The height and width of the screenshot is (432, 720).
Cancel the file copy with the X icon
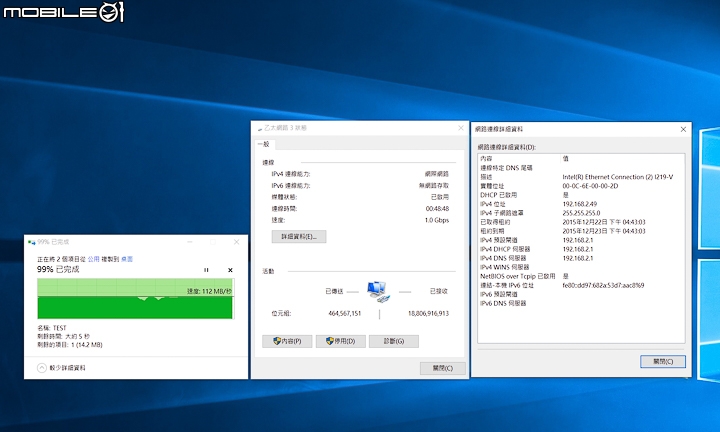[x=230, y=270]
